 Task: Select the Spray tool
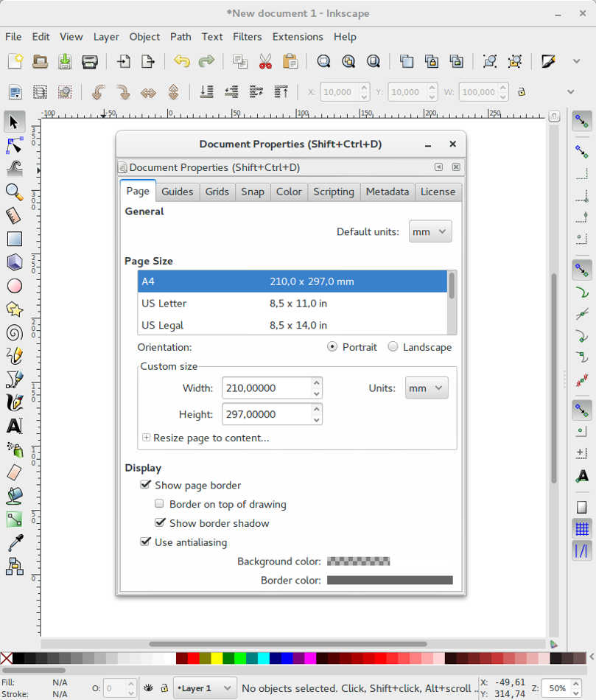[14, 449]
